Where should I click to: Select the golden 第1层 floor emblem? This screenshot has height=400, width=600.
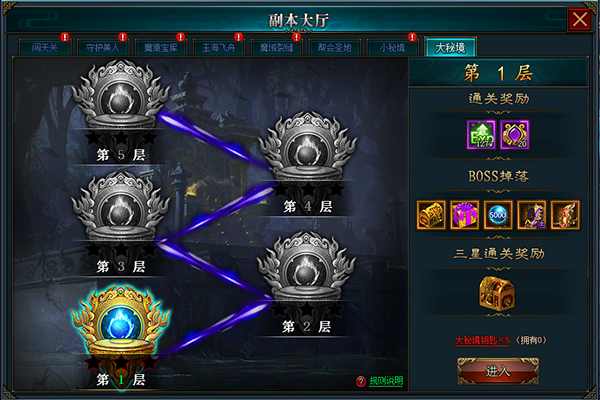pos(121,321)
